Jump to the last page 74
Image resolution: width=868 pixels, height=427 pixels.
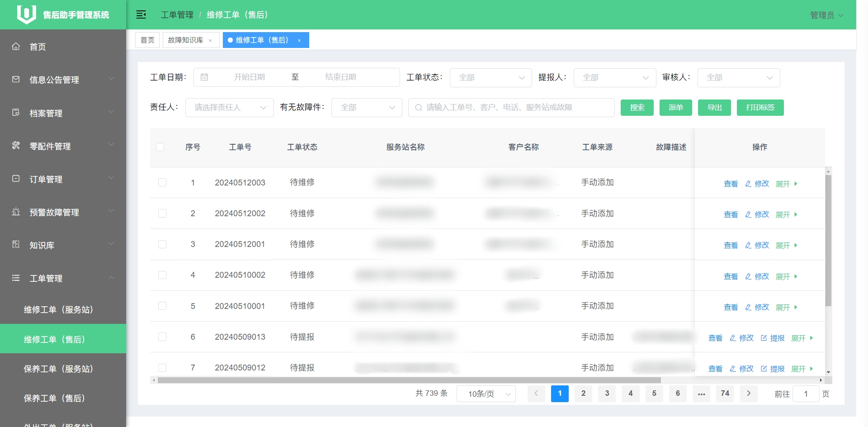point(725,394)
